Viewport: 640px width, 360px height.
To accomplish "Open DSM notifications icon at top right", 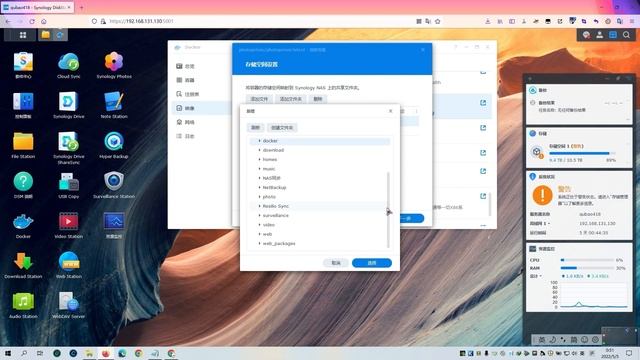I will (586, 35).
